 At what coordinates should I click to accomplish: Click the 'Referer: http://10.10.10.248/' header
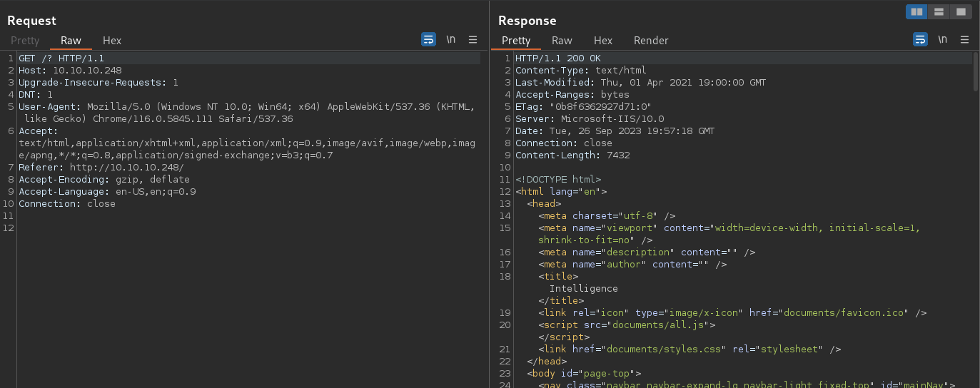click(x=101, y=168)
